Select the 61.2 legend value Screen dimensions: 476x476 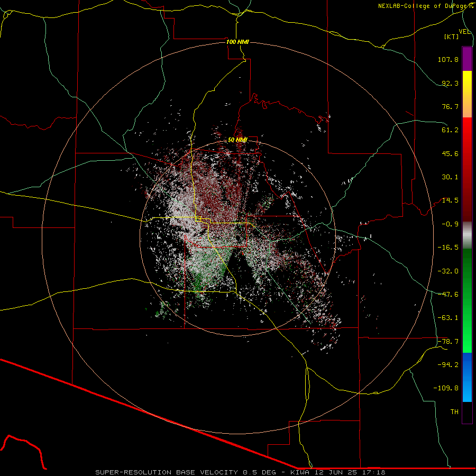450,130
